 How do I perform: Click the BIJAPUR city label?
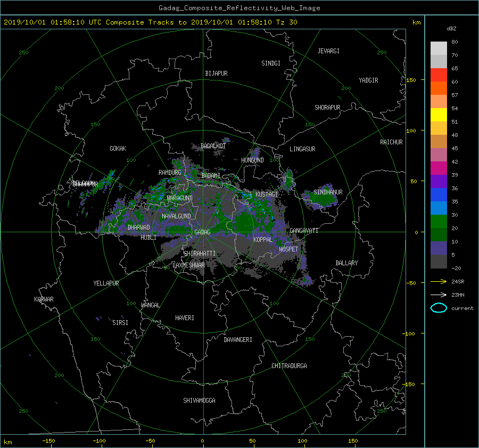click(x=216, y=74)
